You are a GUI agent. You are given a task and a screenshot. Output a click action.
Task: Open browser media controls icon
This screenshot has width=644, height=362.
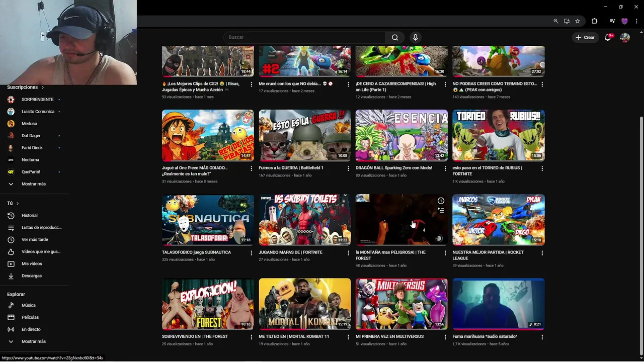[612, 21]
